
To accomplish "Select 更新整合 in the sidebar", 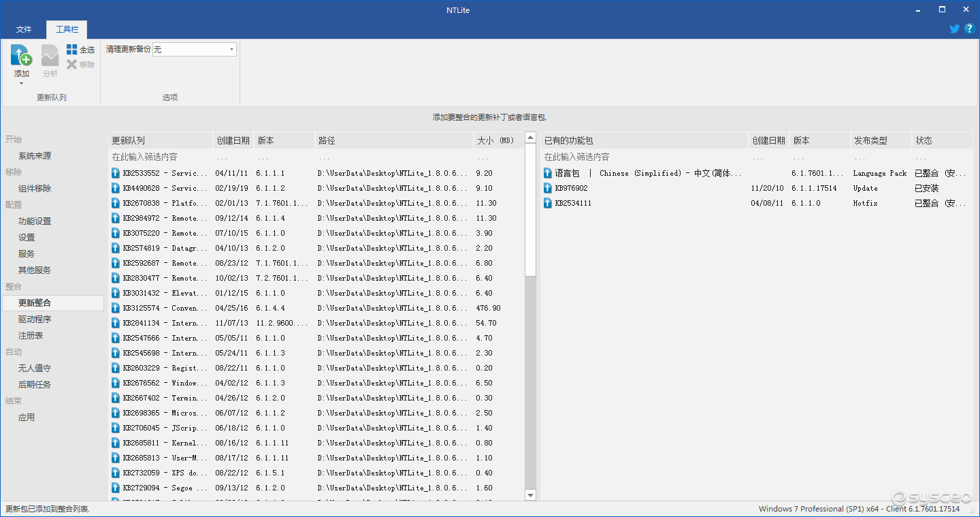I will (53, 303).
